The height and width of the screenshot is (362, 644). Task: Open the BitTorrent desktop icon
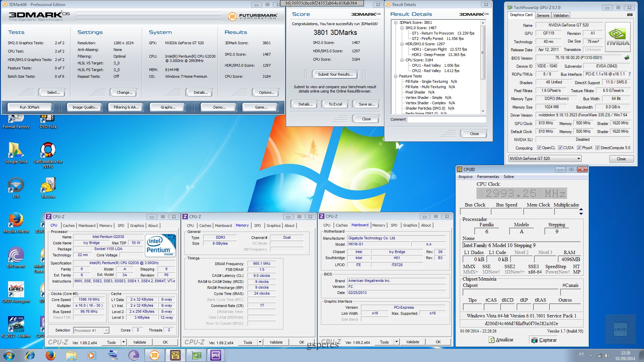[x=16, y=257]
